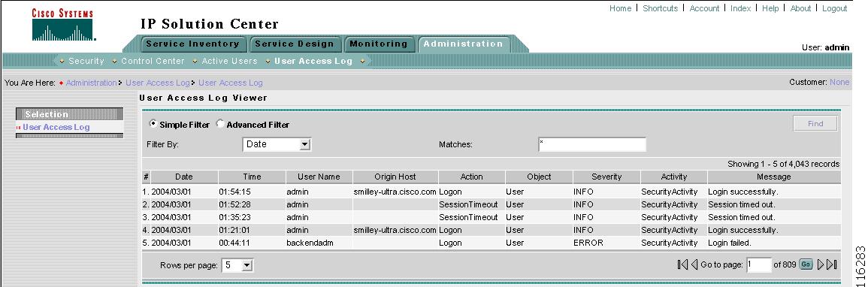Viewport: 868px width, 287px height.
Task: Select User Access Log in Selection panel
Action: [x=56, y=127]
